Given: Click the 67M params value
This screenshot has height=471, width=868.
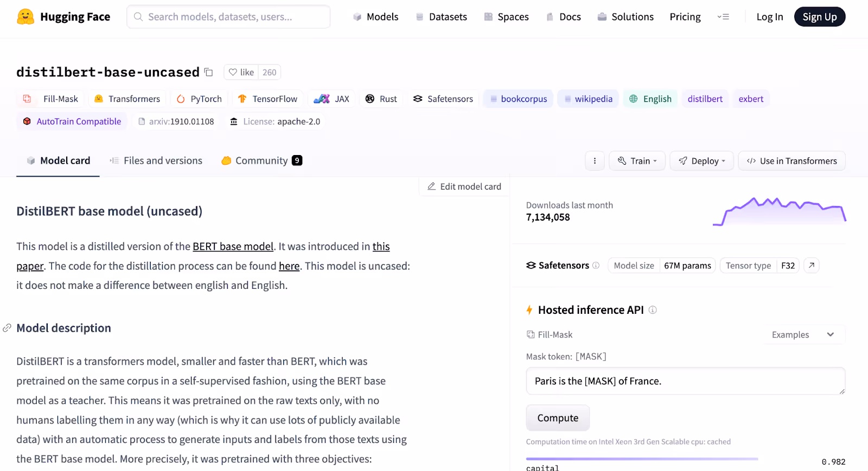Looking at the screenshot, I should [x=687, y=266].
